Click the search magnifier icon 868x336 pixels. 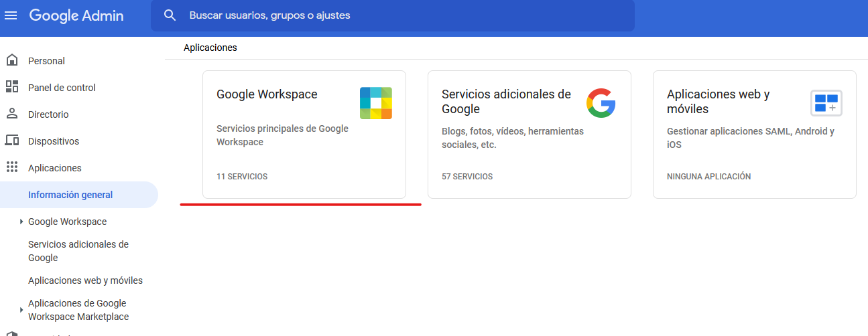click(170, 15)
